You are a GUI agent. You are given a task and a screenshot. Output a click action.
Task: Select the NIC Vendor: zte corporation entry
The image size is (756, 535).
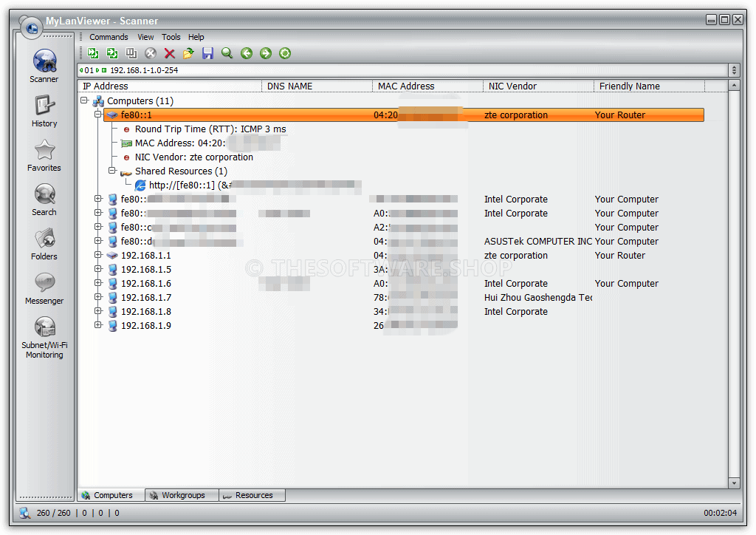click(194, 157)
